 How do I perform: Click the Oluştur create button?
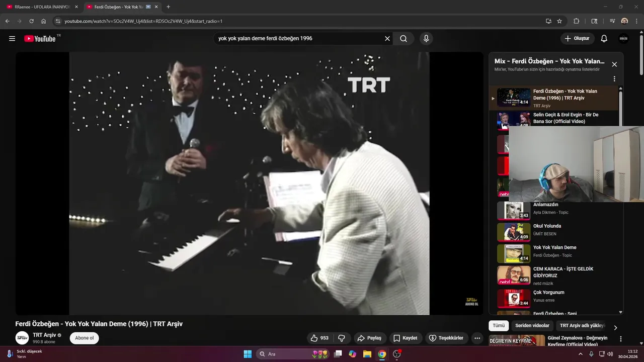(x=578, y=39)
